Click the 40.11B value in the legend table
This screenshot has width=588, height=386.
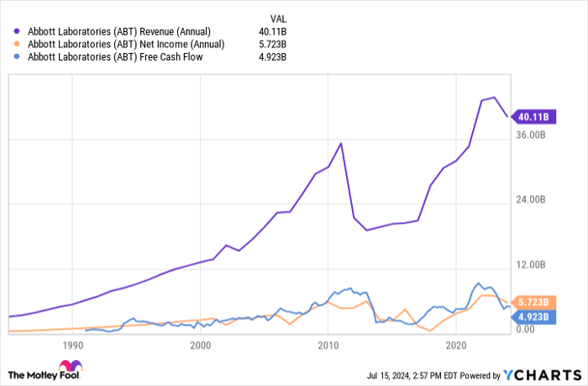click(x=273, y=32)
